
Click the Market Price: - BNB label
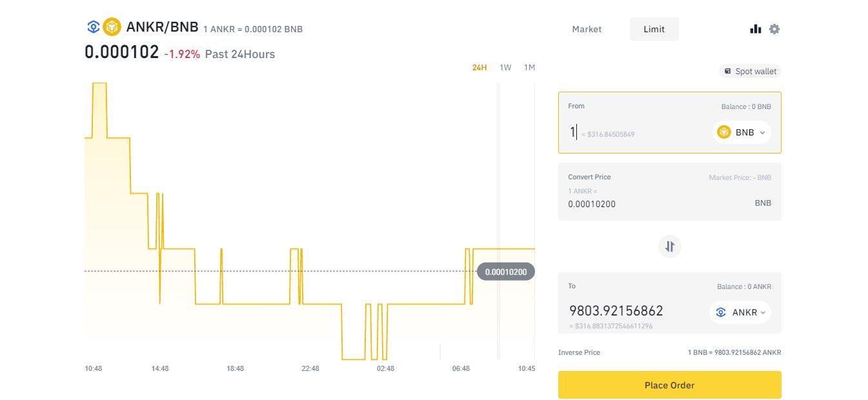[x=740, y=177]
